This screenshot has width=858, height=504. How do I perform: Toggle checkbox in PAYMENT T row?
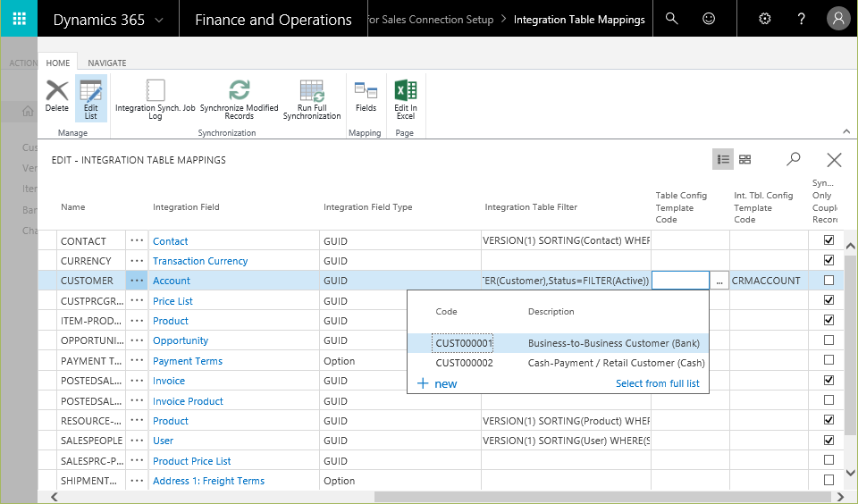click(829, 359)
